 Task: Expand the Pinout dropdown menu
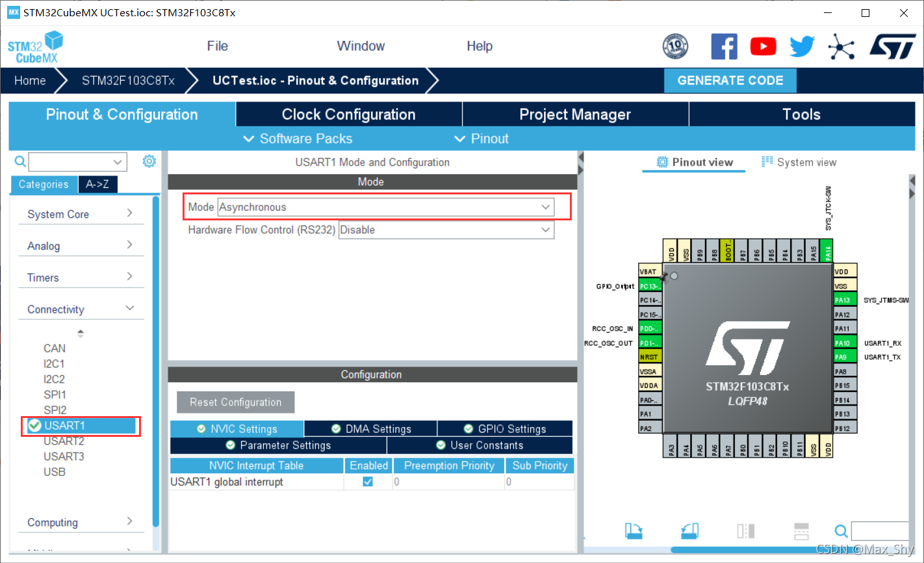(x=481, y=138)
